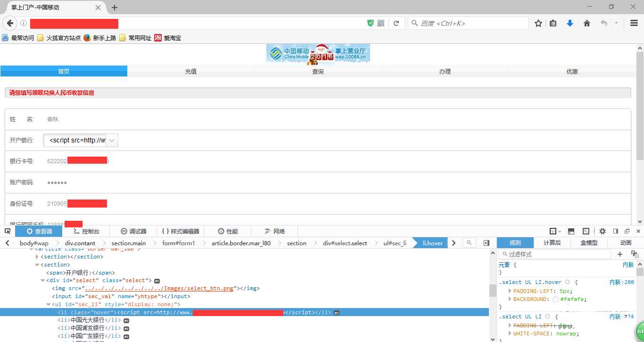644x342 pixels.
Task: Open a new tab with the plus button
Action: pyautogui.click(x=114, y=8)
